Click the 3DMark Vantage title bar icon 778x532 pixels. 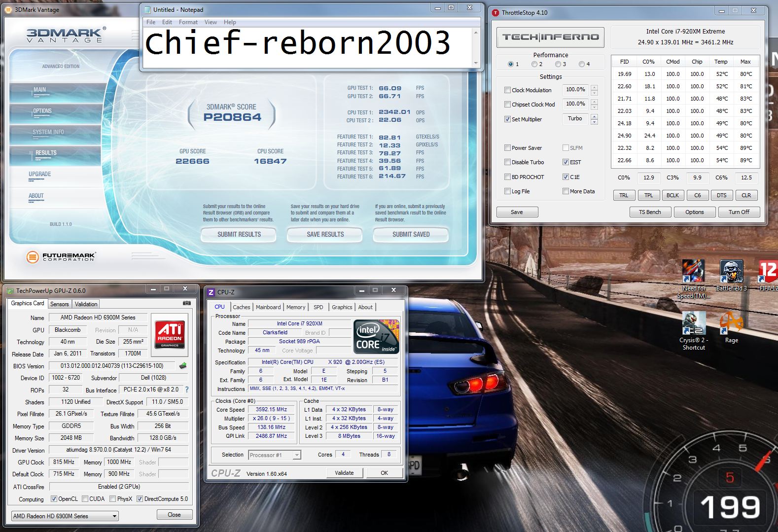[8, 9]
